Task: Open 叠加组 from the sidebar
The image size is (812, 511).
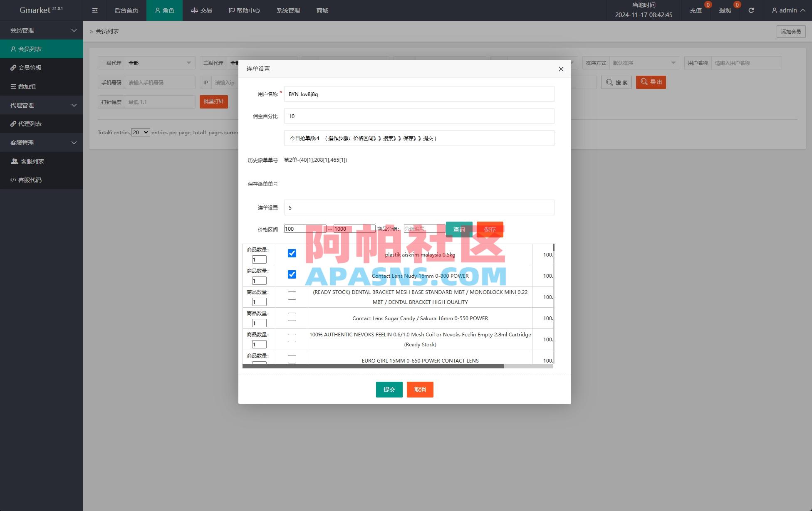Action: tap(27, 86)
